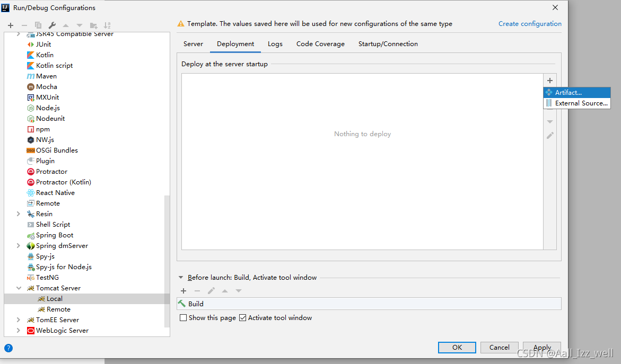Click the down arrow beside deploy list
621x364 pixels.
tap(550, 121)
